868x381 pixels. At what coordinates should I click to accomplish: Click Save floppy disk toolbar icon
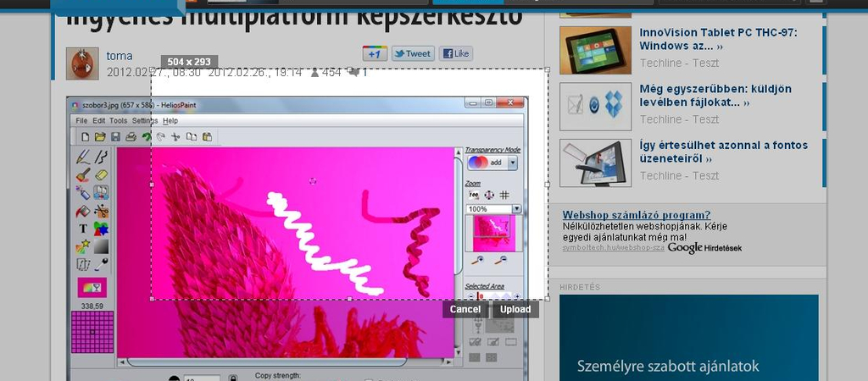[x=115, y=136]
